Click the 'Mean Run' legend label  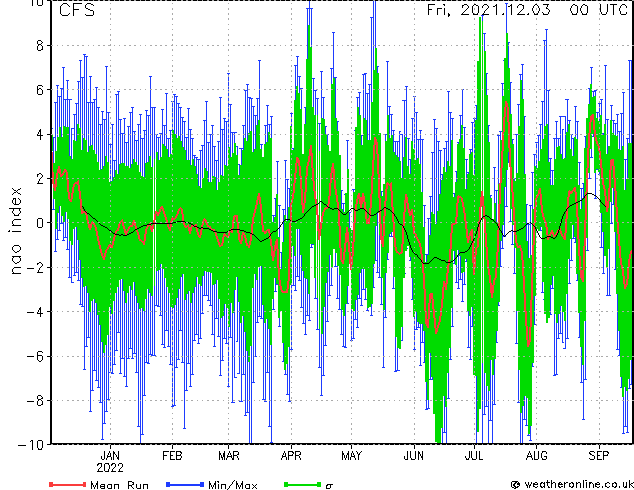tap(119, 485)
